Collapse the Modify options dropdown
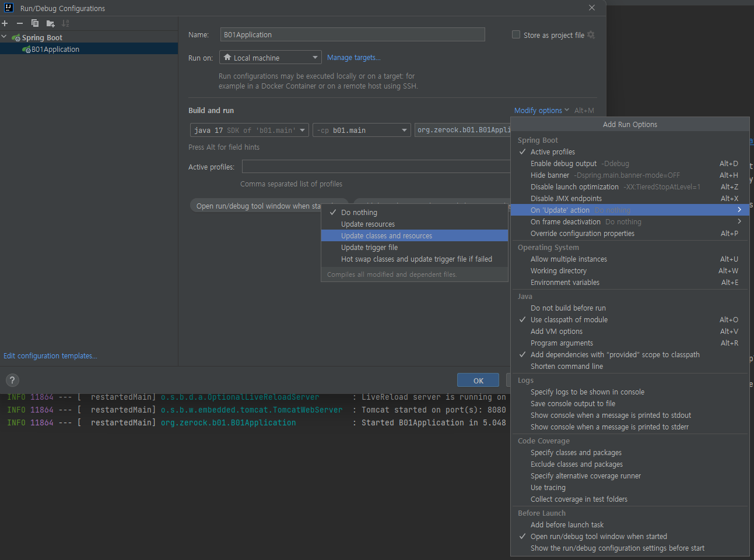Screen dimensions: 754x560 coord(542,111)
